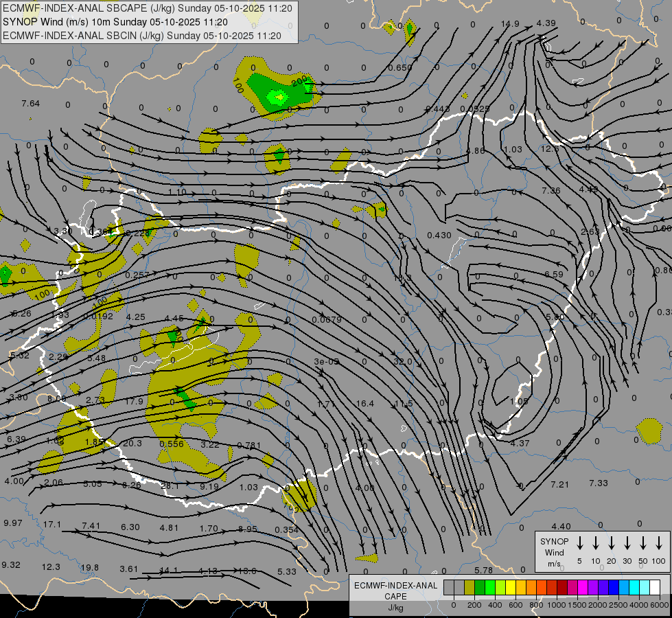Screen dimensions: 672x618
Task: Click the wind legend arrow above 10
Action: 595,543
